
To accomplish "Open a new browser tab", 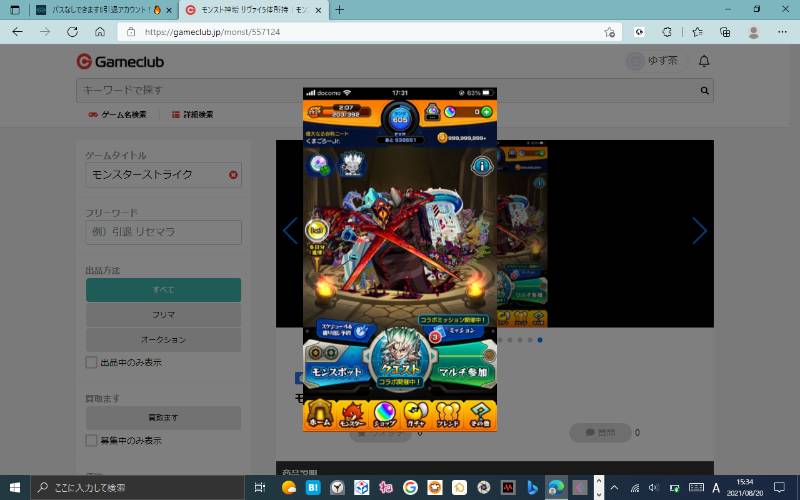I will (x=339, y=10).
